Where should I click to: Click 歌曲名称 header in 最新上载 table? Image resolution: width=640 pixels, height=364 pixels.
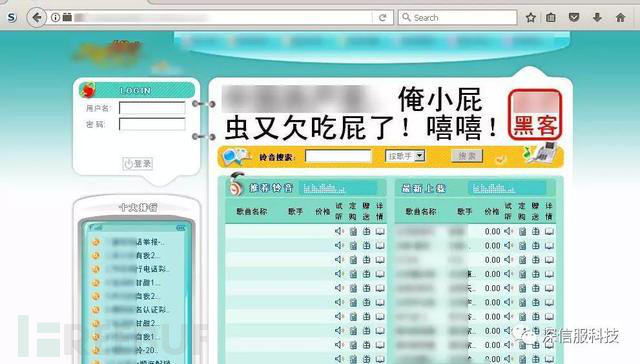point(421,211)
